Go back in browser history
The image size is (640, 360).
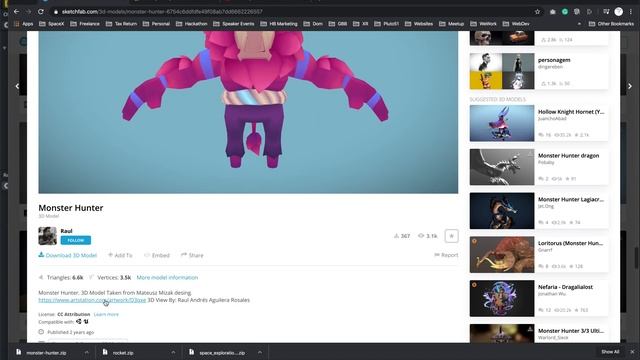point(16,12)
